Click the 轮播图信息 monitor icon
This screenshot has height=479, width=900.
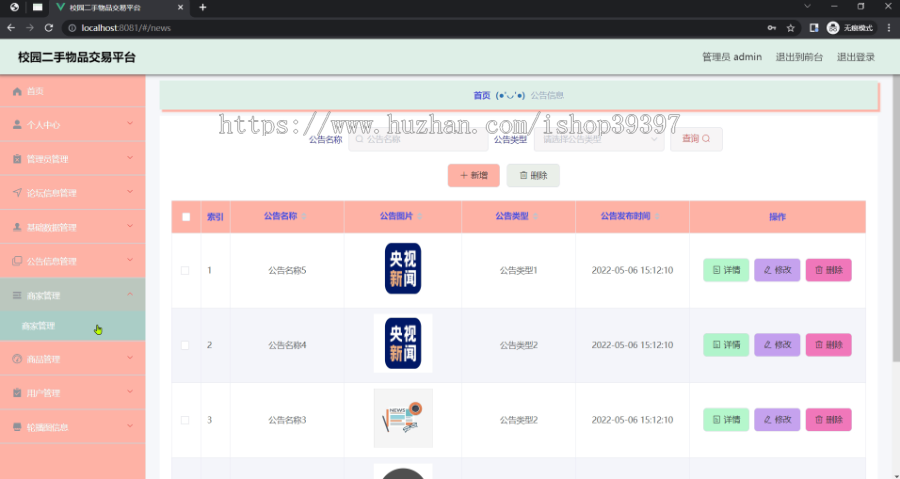pyautogui.click(x=17, y=427)
